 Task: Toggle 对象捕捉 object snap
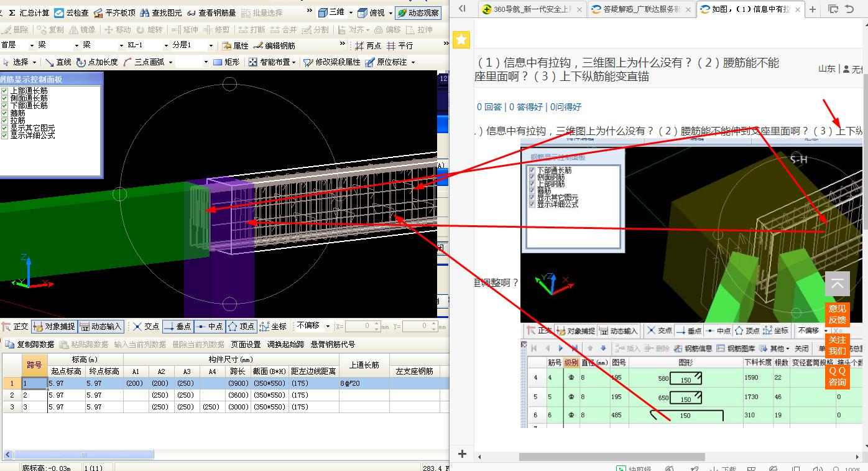[x=54, y=326]
